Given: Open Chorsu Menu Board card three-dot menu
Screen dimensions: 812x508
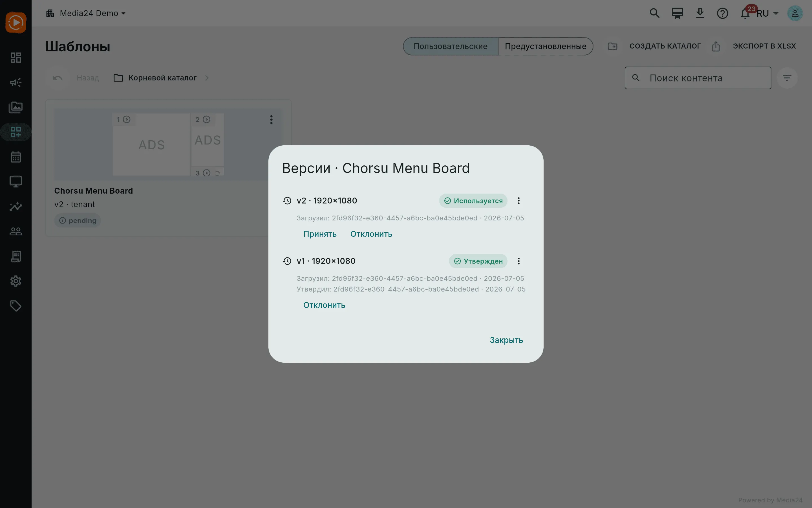Looking at the screenshot, I should [x=272, y=120].
